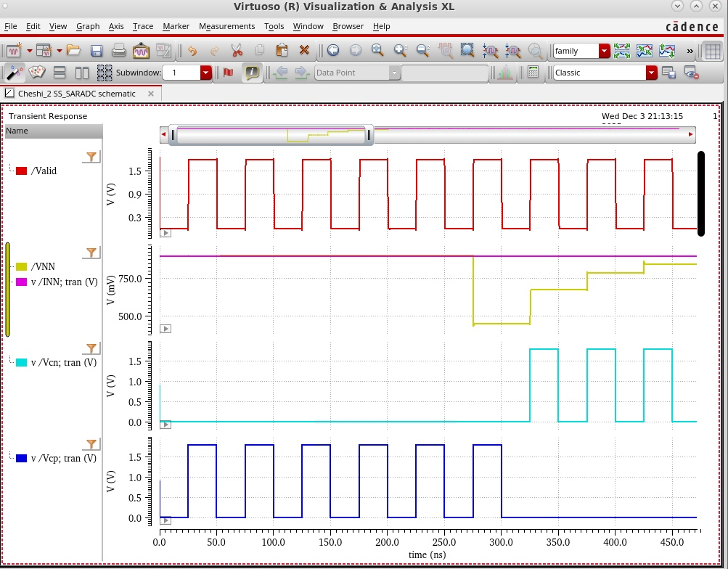The image size is (728, 569).
Task: Expand the /Valid strip play arrow
Action: 165,233
